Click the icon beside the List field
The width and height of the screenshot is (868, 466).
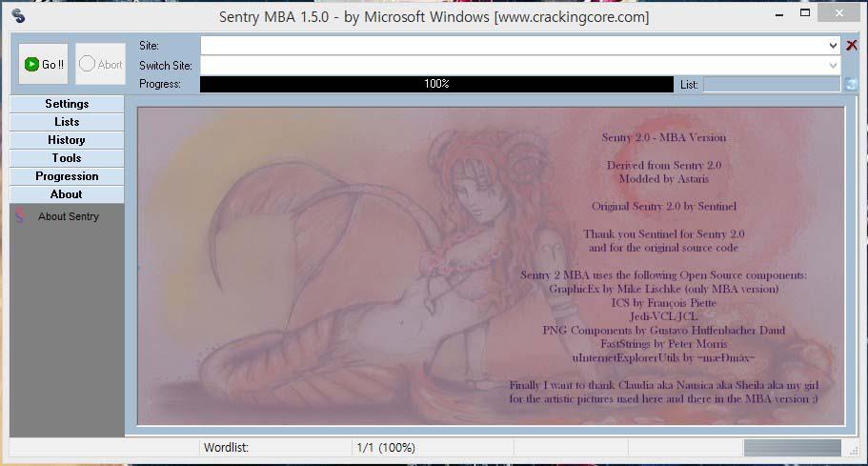pos(851,85)
